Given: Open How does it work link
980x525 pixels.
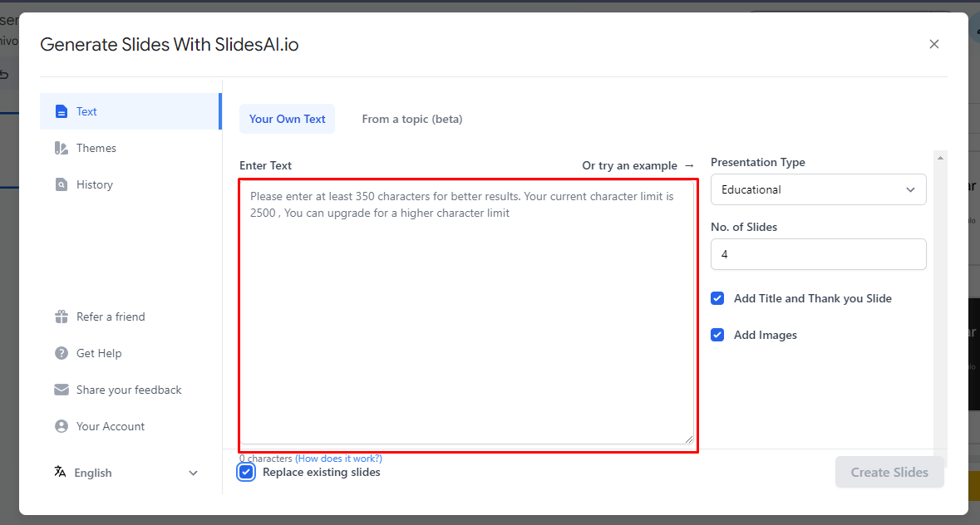Looking at the screenshot, I should [x=338, y=459].
